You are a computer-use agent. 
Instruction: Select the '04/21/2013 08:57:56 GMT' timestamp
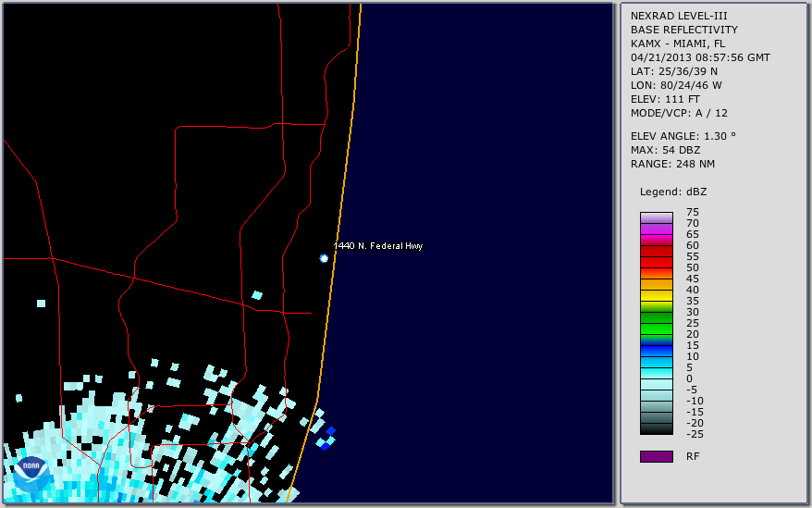point(700,57)
